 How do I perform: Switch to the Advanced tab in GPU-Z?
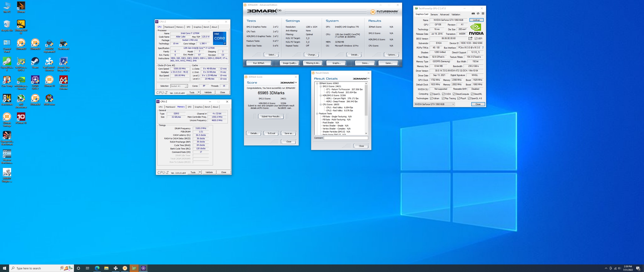point(444,15)
